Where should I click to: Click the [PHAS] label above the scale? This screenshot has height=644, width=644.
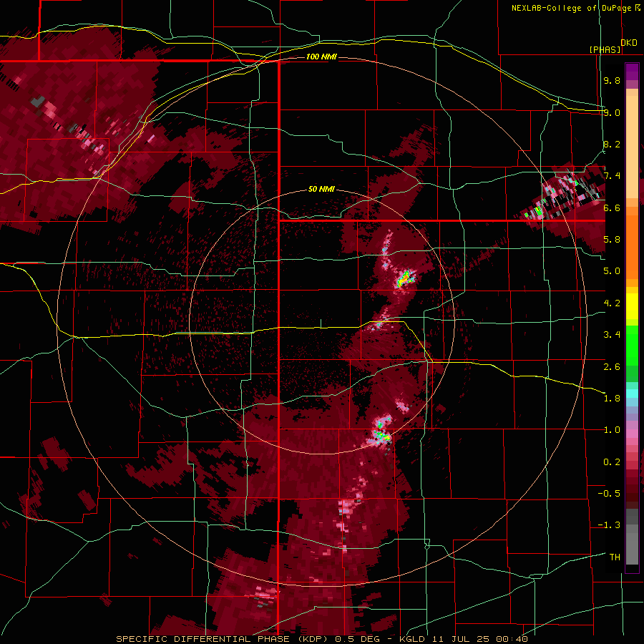pyautogui.click(x=605, y=49)
